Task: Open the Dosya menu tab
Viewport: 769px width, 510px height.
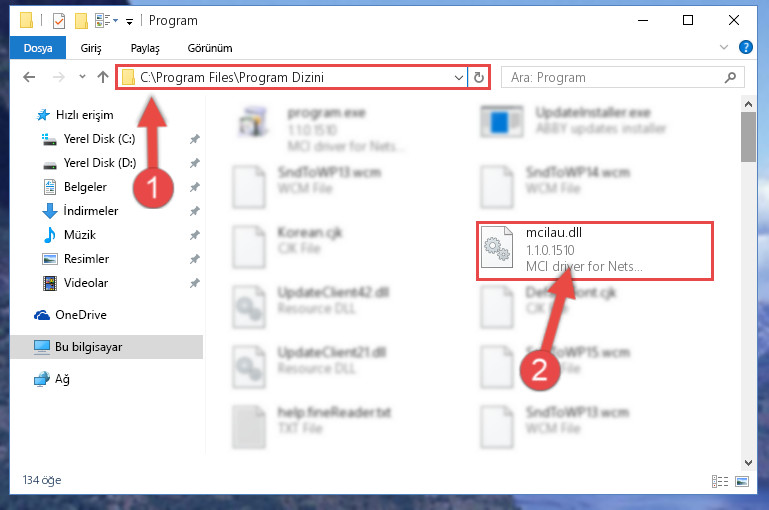Action: click(38, 48)
